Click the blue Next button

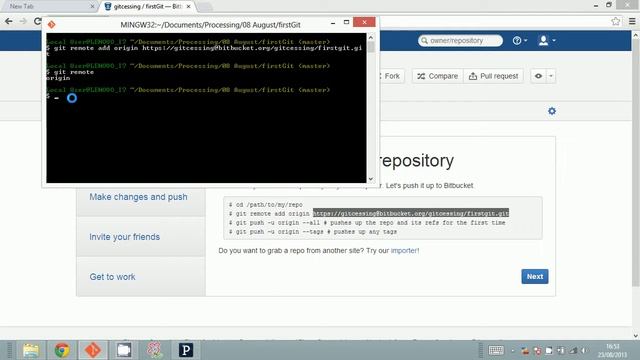(x=535, y=276)
